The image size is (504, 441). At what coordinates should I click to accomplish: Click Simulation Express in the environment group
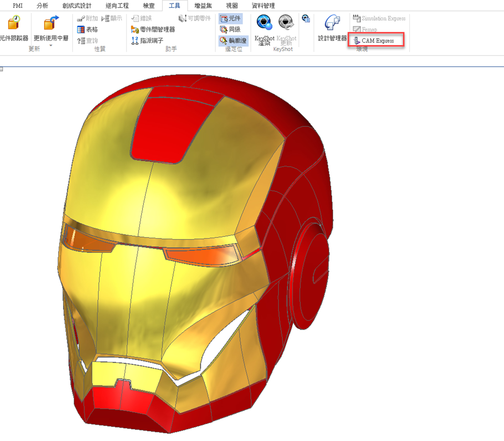pos(379,18)
